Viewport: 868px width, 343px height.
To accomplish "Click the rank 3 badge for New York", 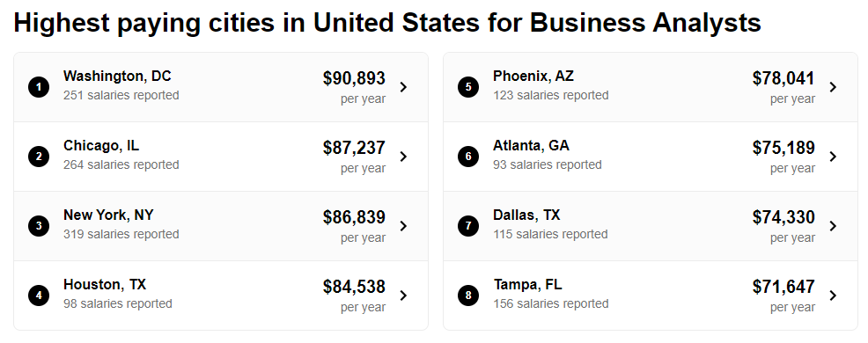I will pyautogui.click(x=39, y=226).
